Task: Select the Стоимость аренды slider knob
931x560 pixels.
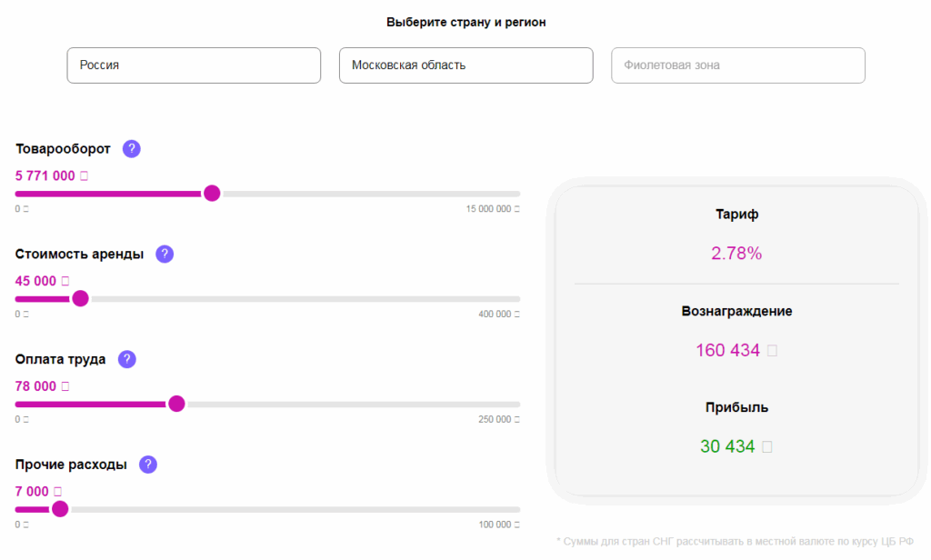Action: click(80, 298)
